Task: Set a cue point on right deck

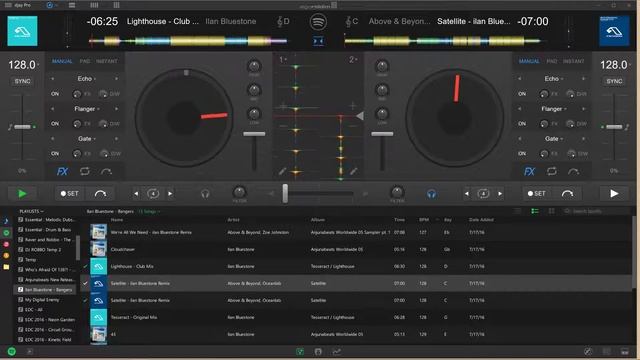Action: (x=536, y=194)
